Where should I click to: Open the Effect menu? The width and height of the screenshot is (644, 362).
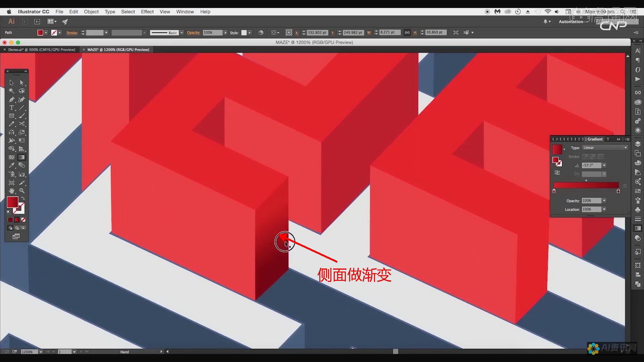pos(147,11)
